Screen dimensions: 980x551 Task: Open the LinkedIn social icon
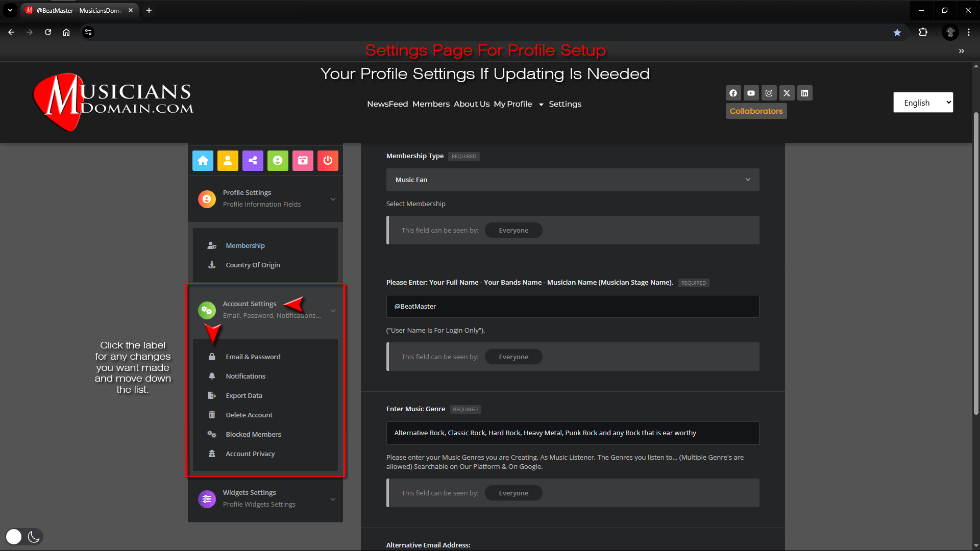tap(804, 93)
